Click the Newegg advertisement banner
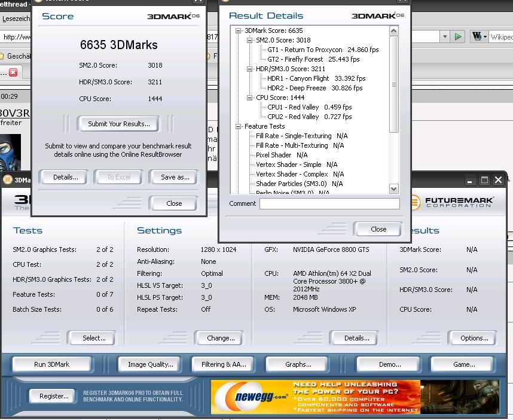This screenshot has width=513, height=420. pyautogui.click(x=355, y=397)
